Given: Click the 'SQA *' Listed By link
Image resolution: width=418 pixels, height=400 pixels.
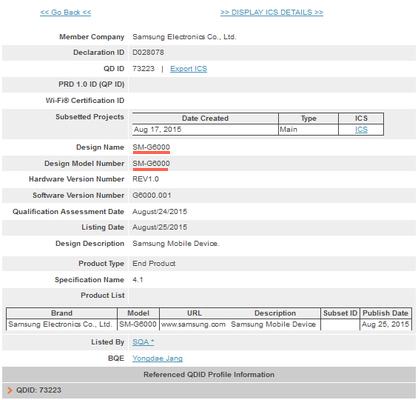Looking at the screenshot, I should 143,342.
